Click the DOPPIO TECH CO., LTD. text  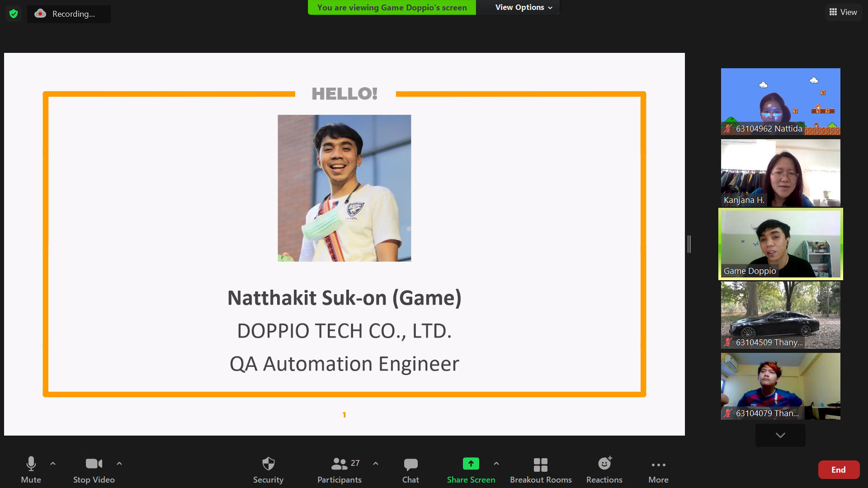pyautogui.click(x=344, y=331)
